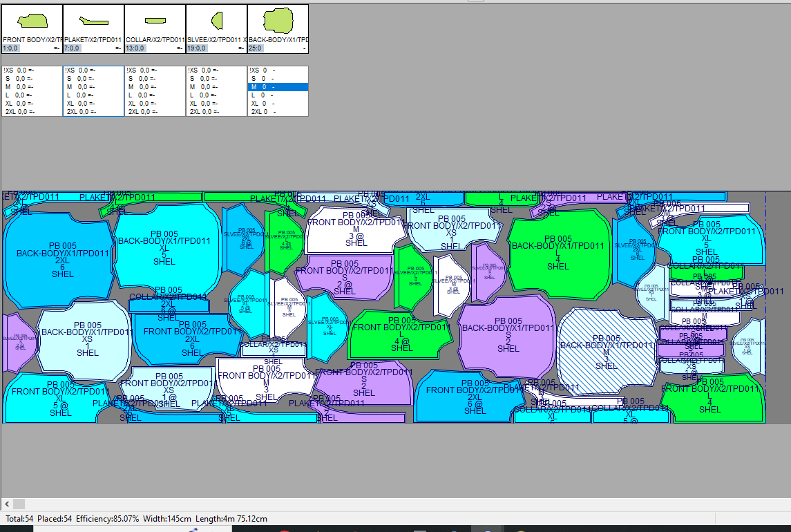Select the FRONT BODY piece thumbnail
Image resolution: width=791 pixels, height=532 pixels.
32,23
